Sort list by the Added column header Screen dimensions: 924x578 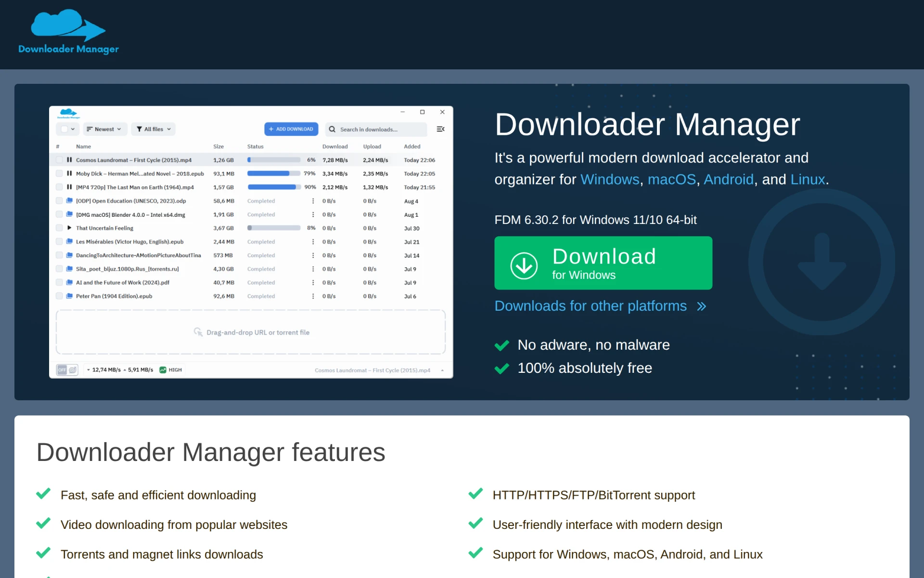[412, 146]
